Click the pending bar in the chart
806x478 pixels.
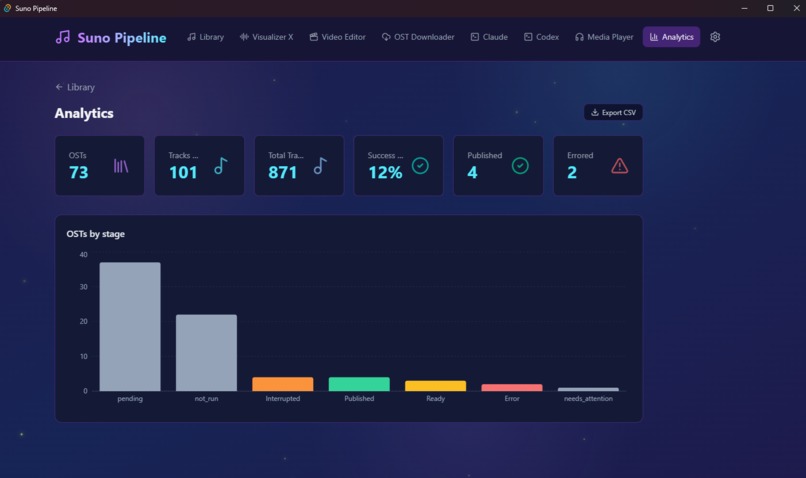tap(130, 327)
